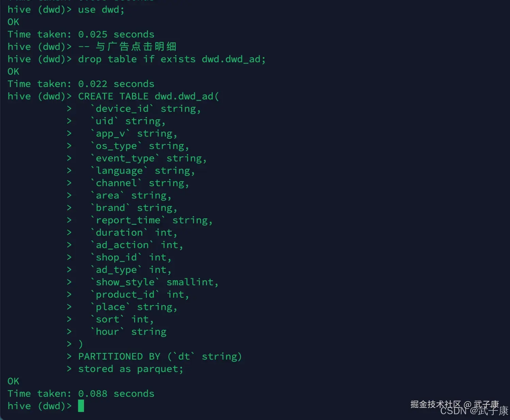Viewport: 510px width, 420px height.
Task: Click the 'CREATE TABLE dwd.dwd_ad(' line
Action: pyautogui.click(x=149, y=96)
